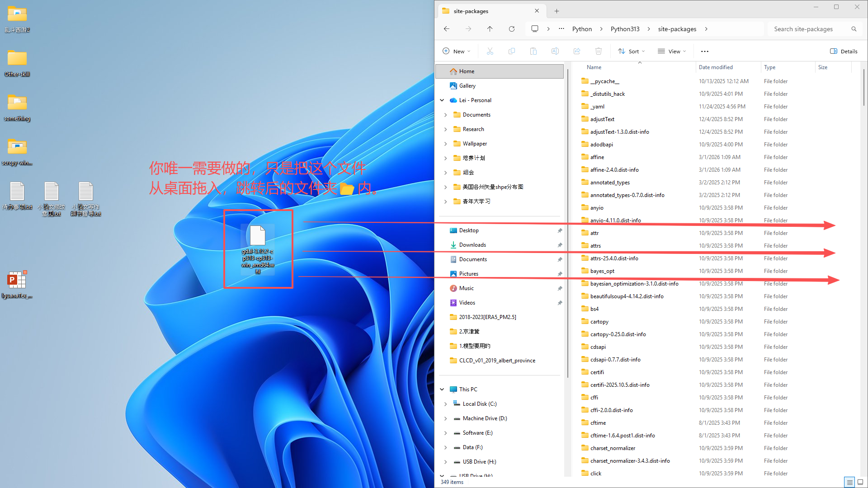This screenshot has width=868, height=488.
Task: Toggle the Details pane
Action: pos(843,51)
